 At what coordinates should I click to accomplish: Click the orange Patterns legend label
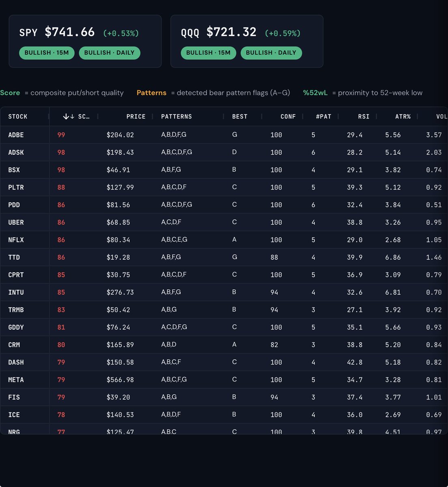point(151,93)
